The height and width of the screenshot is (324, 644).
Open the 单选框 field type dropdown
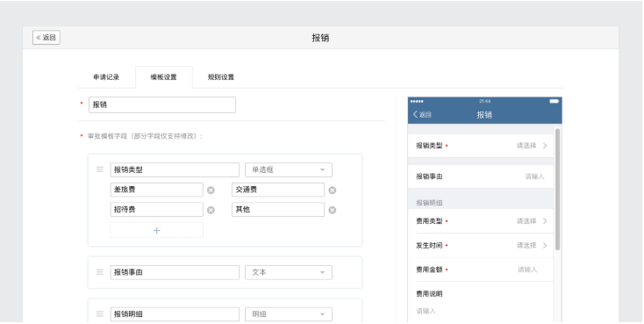[x=289, y=169]
